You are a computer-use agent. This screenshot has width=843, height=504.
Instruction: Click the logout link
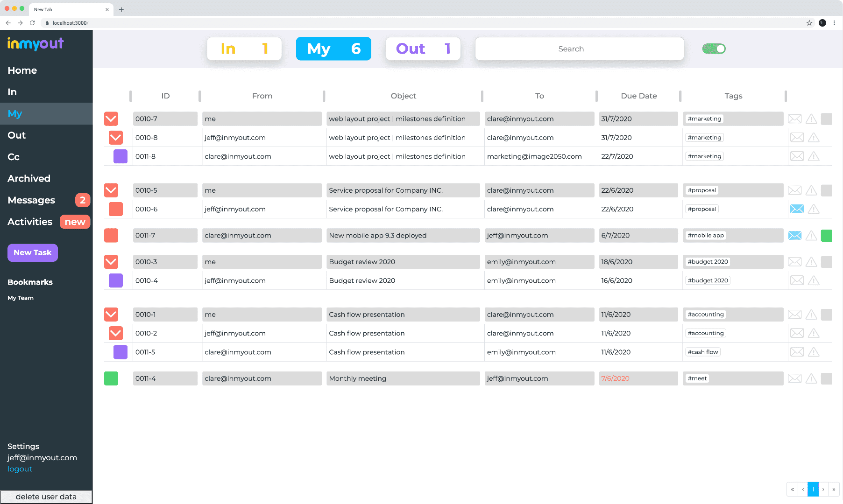point(20,469)
